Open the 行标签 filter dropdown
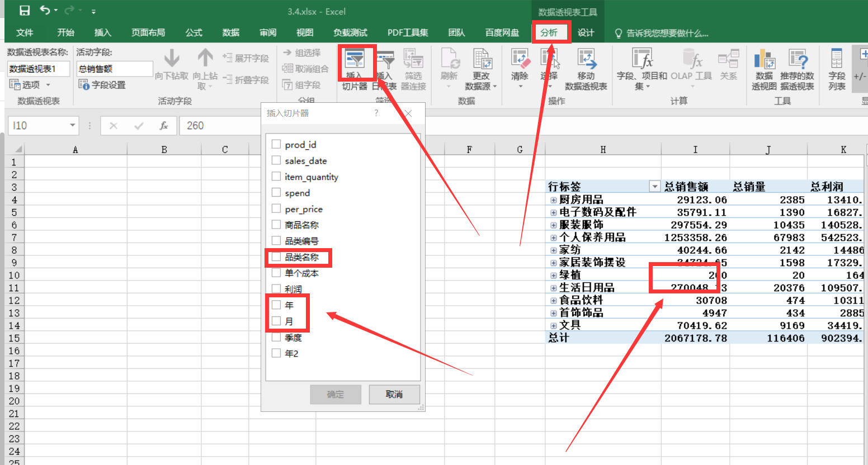868x465 pixels. tap(654, 186)
